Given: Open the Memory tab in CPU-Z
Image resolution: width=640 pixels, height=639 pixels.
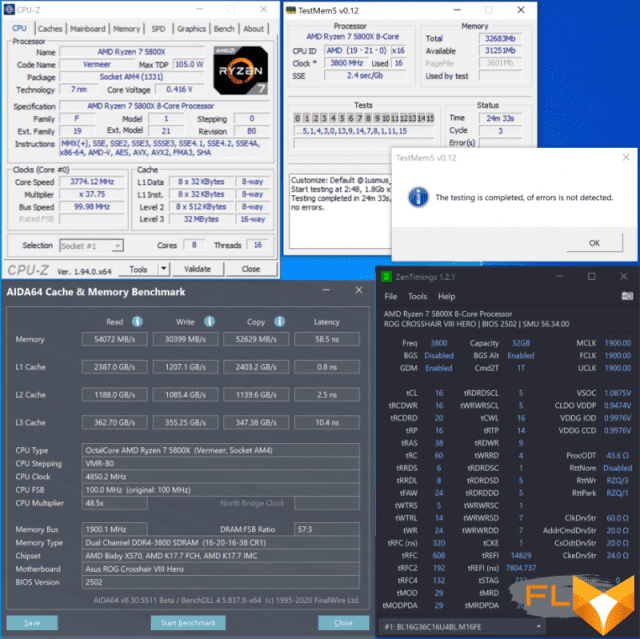Looking at the screenshot, I should click(x=126, y=29).
